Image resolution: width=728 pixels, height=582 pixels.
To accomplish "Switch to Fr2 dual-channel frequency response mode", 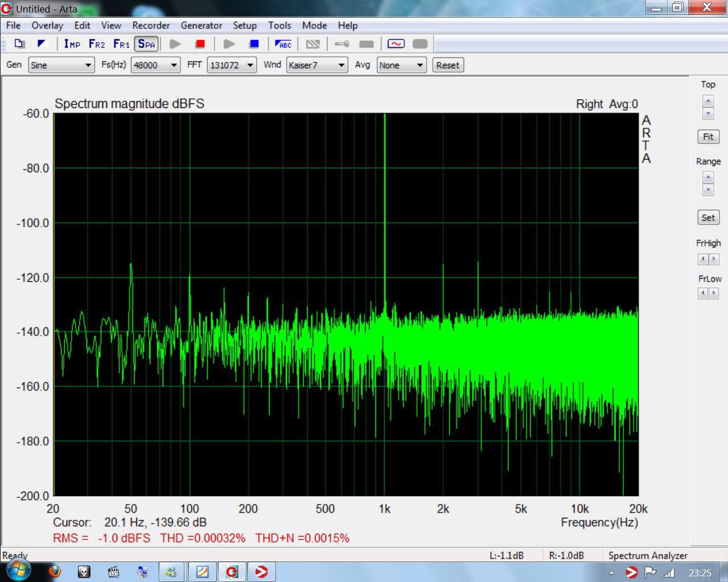I will [x=97, y=44].
